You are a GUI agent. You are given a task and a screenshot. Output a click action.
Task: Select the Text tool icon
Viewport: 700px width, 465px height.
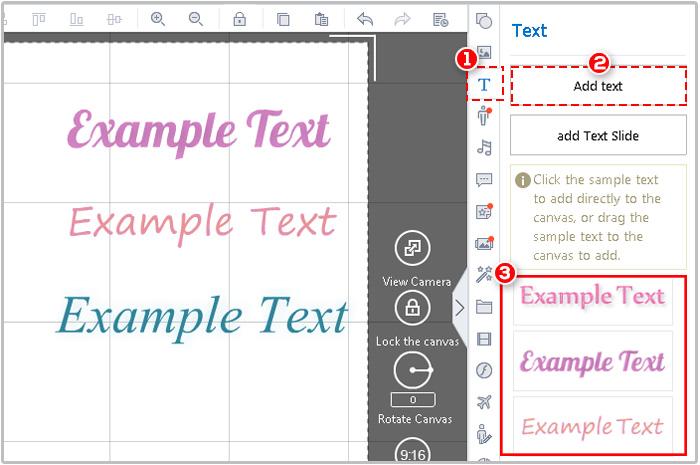pos(484,84)
